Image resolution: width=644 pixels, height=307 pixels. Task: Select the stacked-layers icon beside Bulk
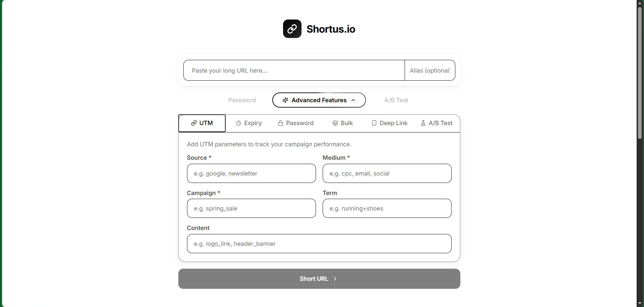(335, 123)
